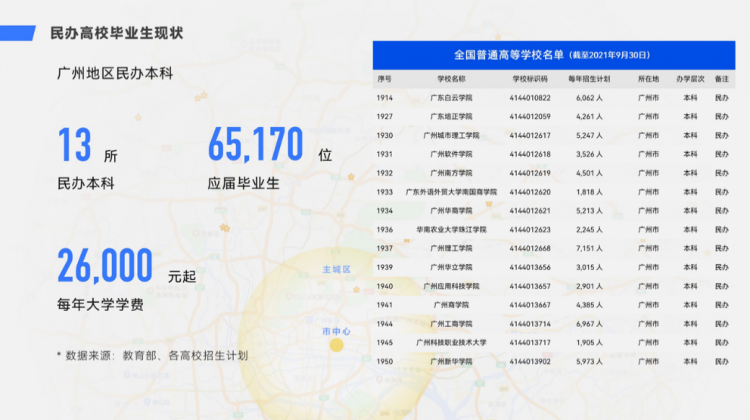Screen dimensions: 750x420
Task: Select the column header '备注'
Action: click(722, 79)
